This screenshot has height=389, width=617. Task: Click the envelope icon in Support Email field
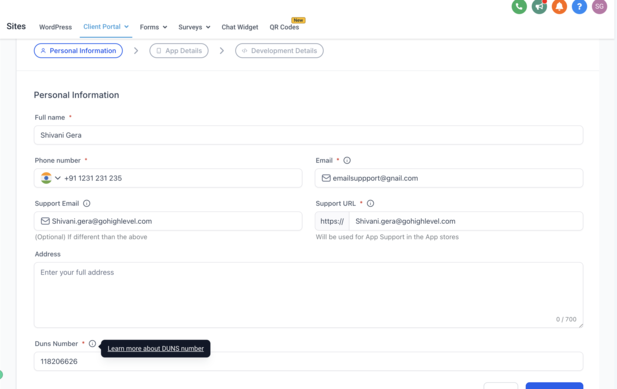pyautogui.click(x=45, y=221)
